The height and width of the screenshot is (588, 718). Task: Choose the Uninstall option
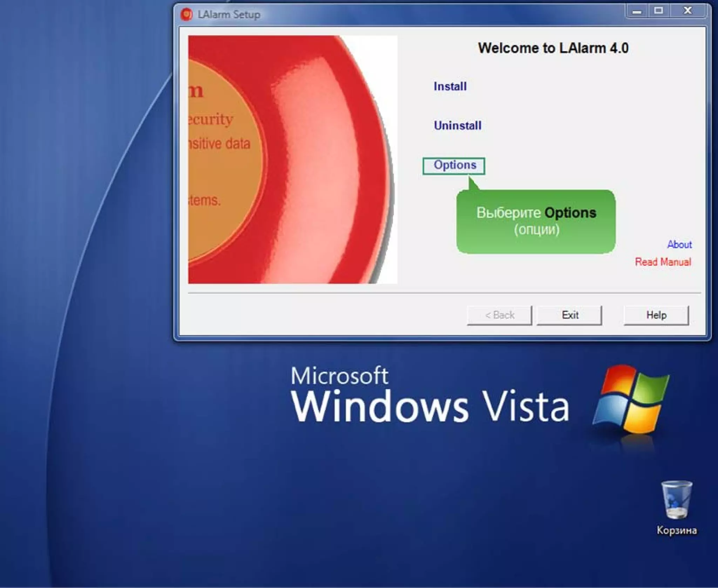[x=457, y=126]
